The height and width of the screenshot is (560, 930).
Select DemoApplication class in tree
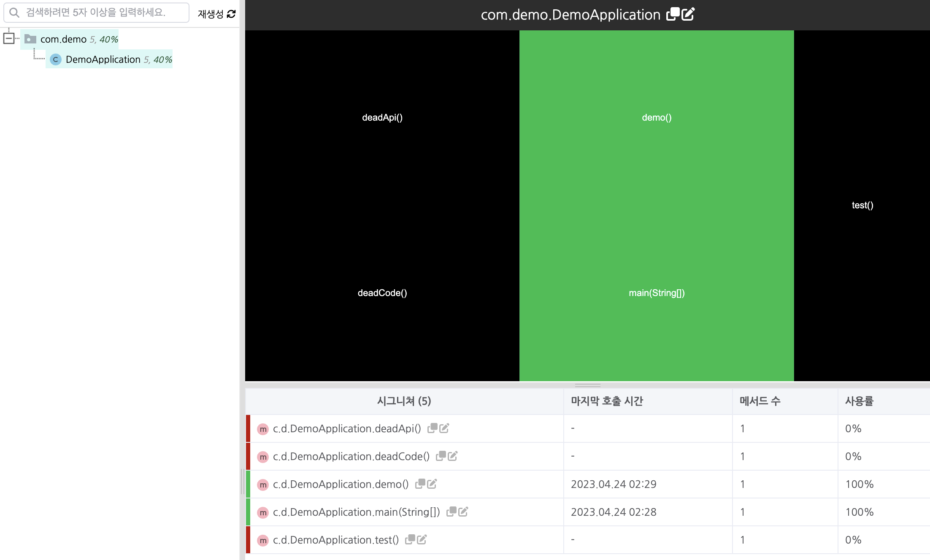[x=103, y=59]
